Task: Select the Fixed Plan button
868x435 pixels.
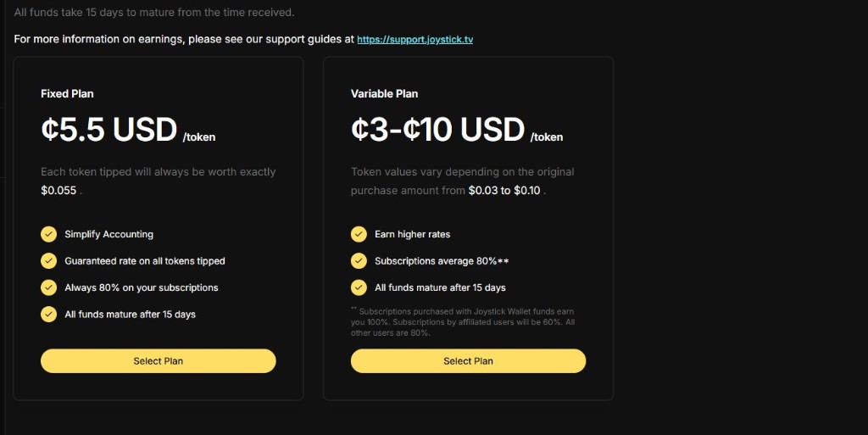Action: pos(159,361)
